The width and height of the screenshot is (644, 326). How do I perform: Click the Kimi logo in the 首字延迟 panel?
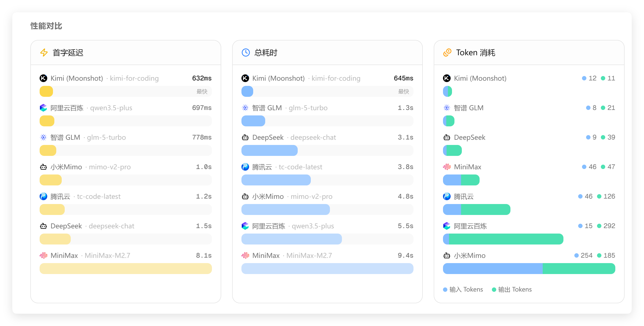[x=43, y=78]
